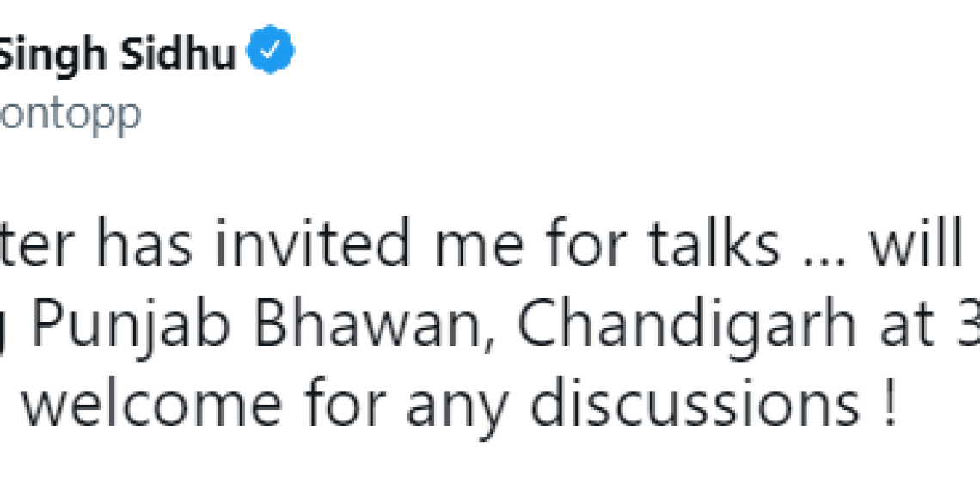Click the exclamation mark ending the tweet

[891, 404]
